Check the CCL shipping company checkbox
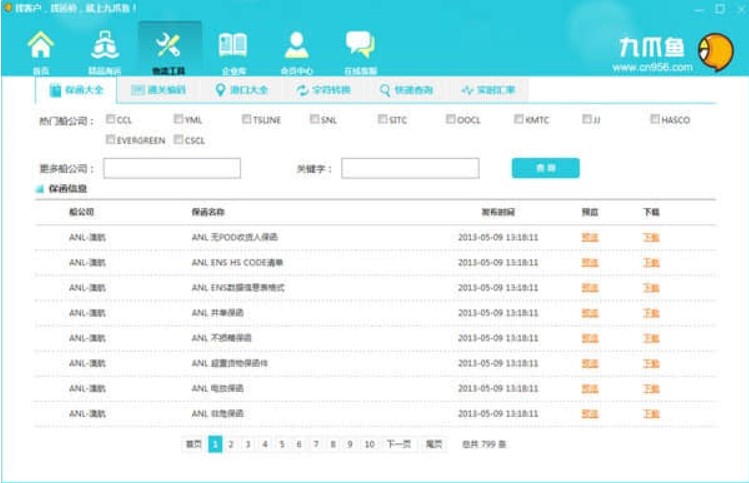The height and width of the screenshot is (483, 749). pos(110,120)
